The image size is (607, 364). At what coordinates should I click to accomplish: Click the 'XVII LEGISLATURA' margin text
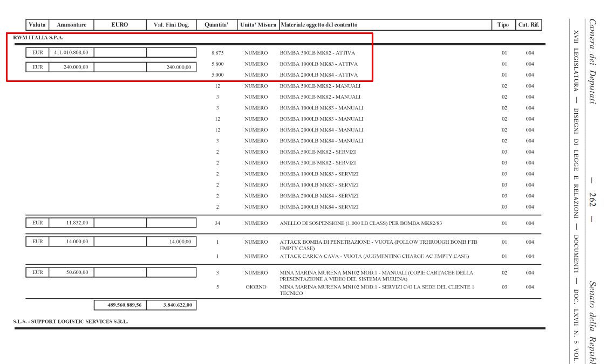[x=576, y=61]
